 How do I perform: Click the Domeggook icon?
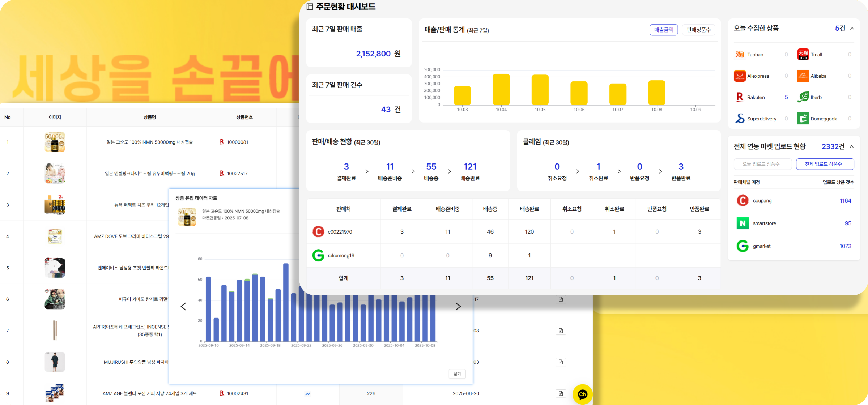point(803,119)
